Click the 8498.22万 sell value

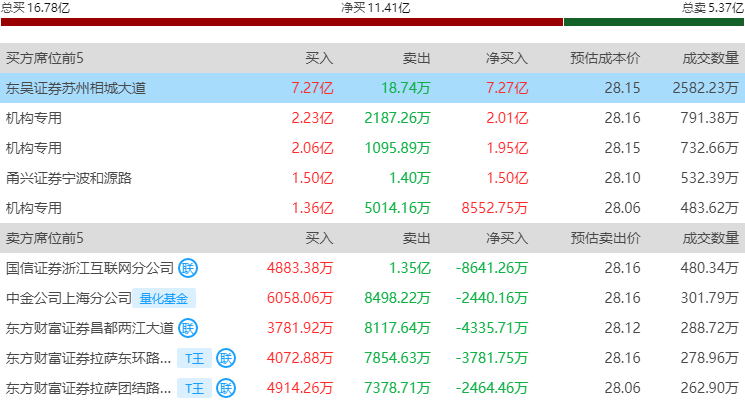[x=397, y=298]
